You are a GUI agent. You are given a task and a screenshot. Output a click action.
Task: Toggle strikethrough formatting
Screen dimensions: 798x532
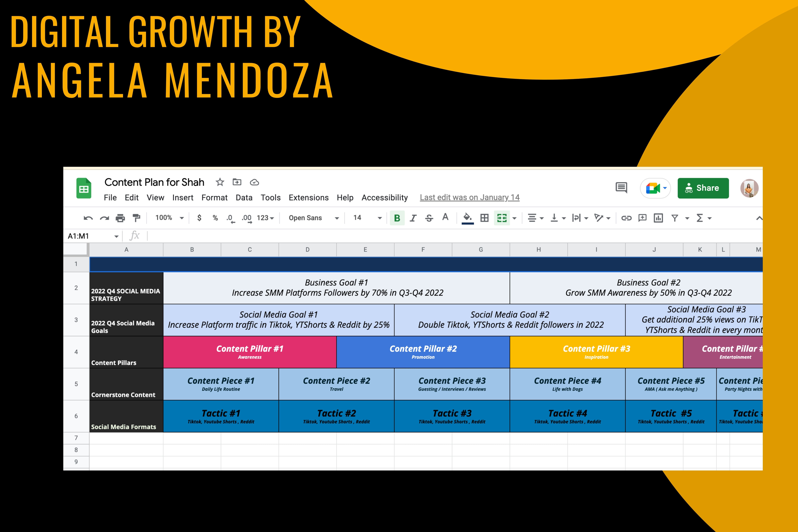coord(429,218)
